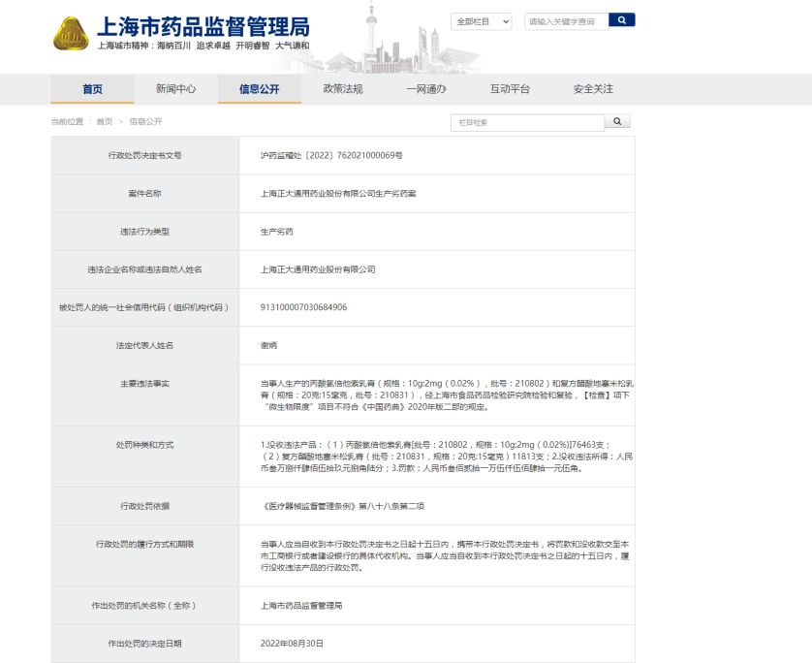Focus the 请输入关键字查询 search field
This screenshot has width=812, height=663.
coord(567,21)
